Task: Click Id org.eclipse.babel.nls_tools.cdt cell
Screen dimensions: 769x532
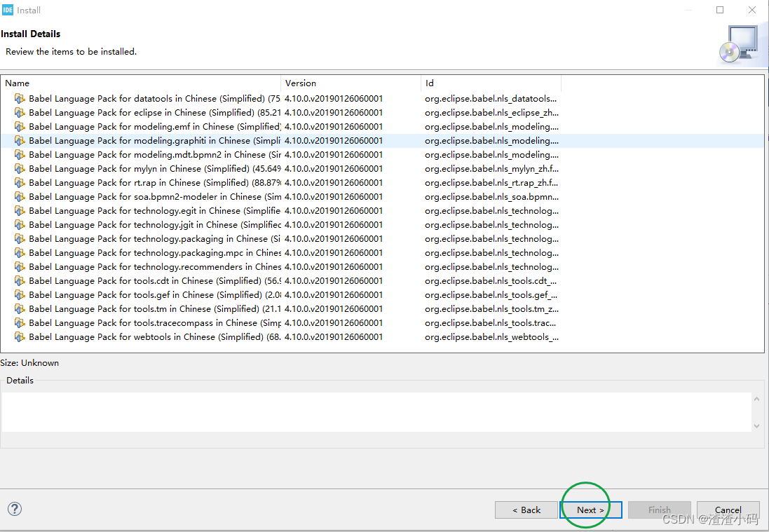Action: point(491,281)
